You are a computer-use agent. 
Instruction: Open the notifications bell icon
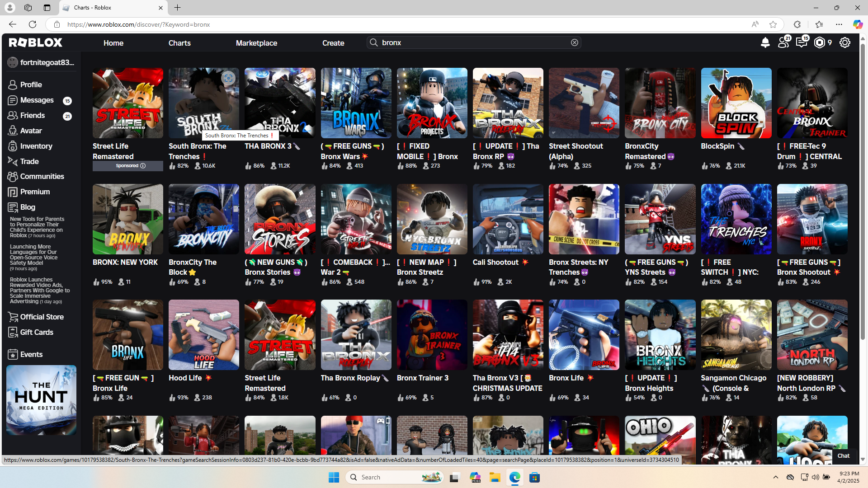(x=765, y=43)
